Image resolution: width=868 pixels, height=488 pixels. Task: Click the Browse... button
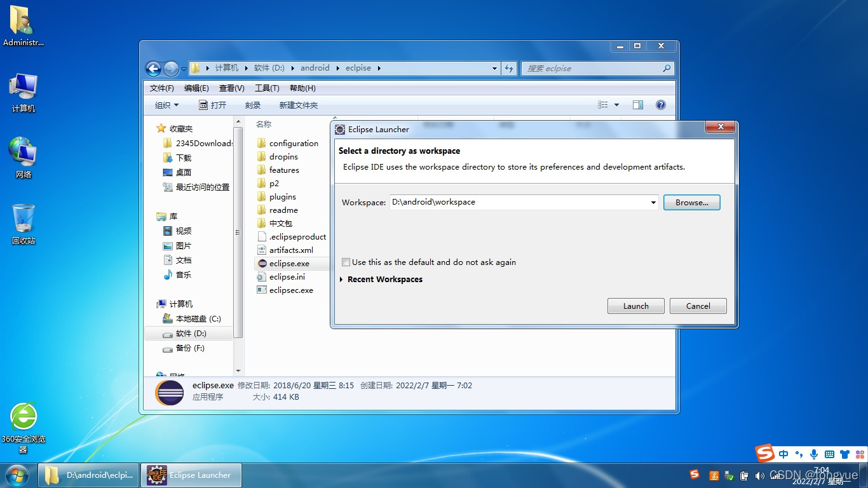(692, 202)
